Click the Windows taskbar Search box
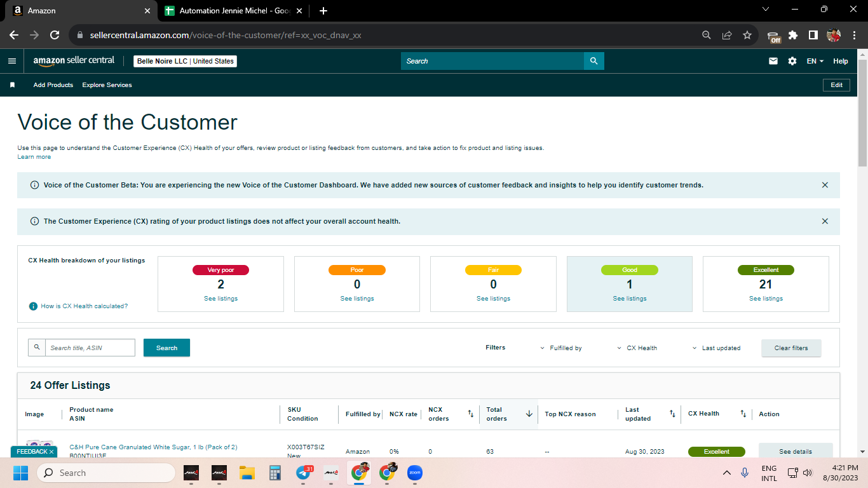This screenshot has width=868, height=488. click(x=106, y=473)
